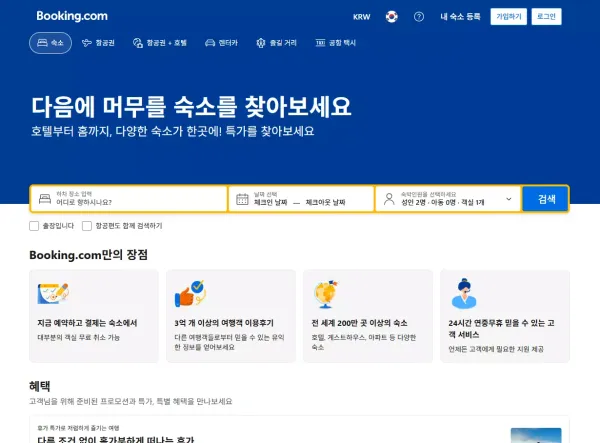The width and height of the screenshot is (600, 443).
Task: Click the 대부분의 객실 무료 취소 가능 text
Action: [78, 337]
